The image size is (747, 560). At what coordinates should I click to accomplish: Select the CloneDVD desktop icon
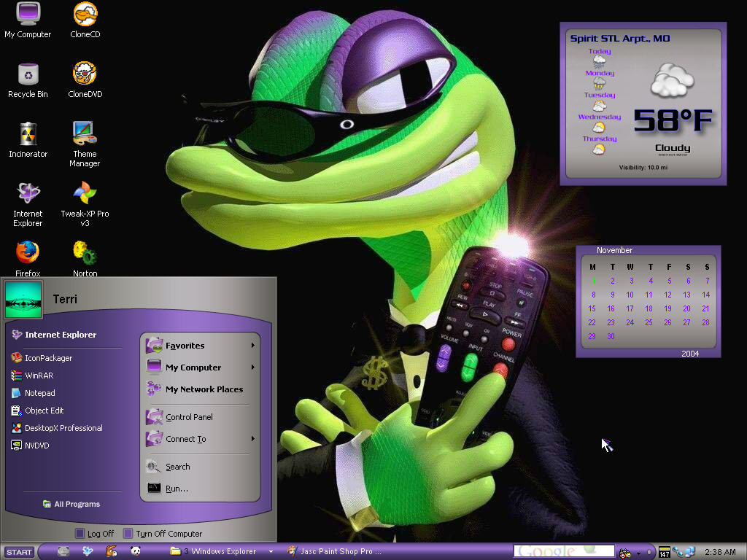85,79
